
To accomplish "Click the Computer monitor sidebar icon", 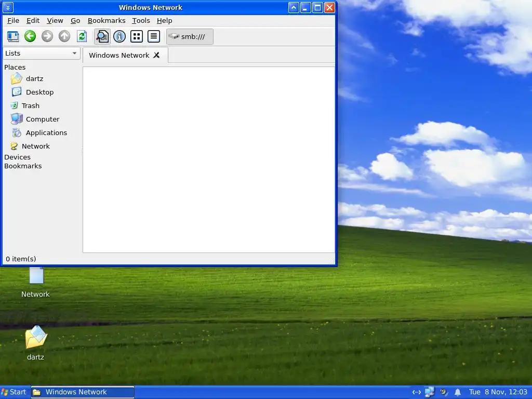I will 17,119.
